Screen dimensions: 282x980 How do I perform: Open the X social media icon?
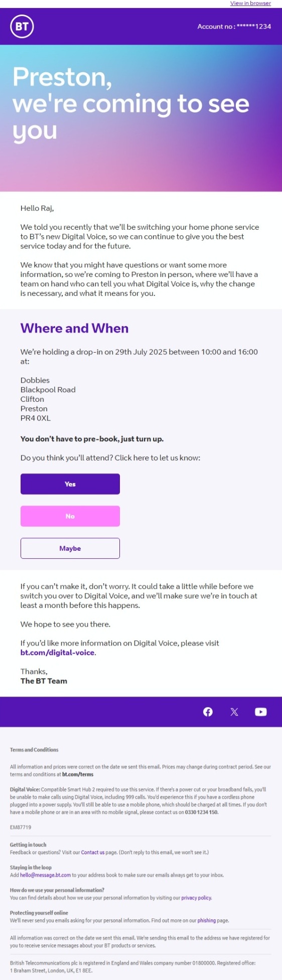click(234, 712)
